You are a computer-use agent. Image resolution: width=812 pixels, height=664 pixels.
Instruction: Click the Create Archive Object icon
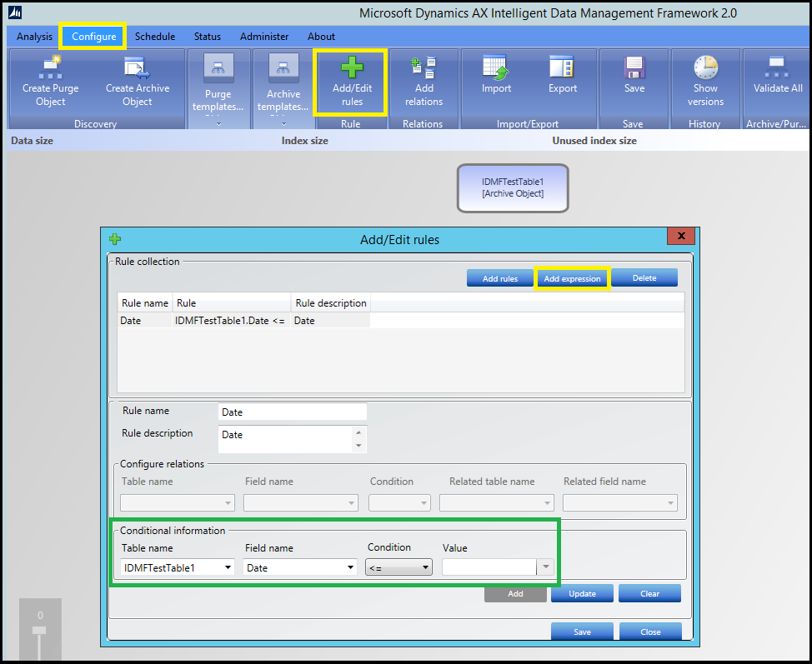[137, 67]
